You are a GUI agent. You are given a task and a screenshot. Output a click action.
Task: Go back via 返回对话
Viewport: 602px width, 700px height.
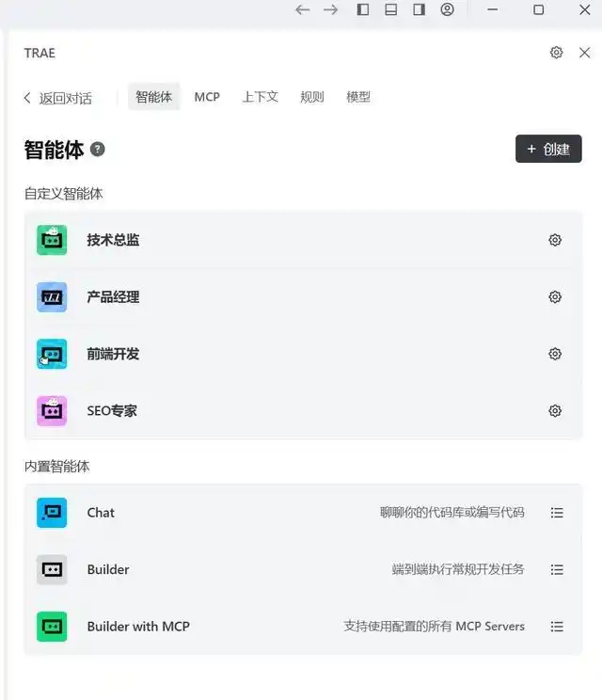click(58, 98)
